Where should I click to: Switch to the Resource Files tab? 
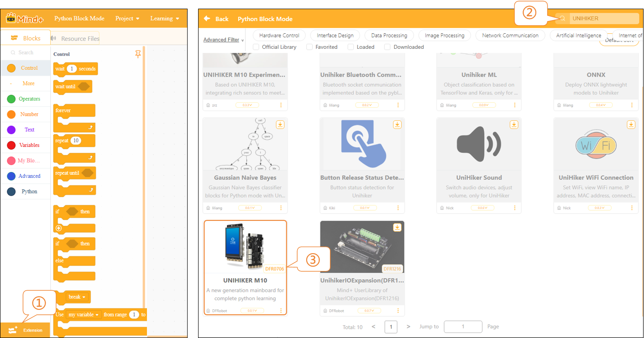point(75,38)
